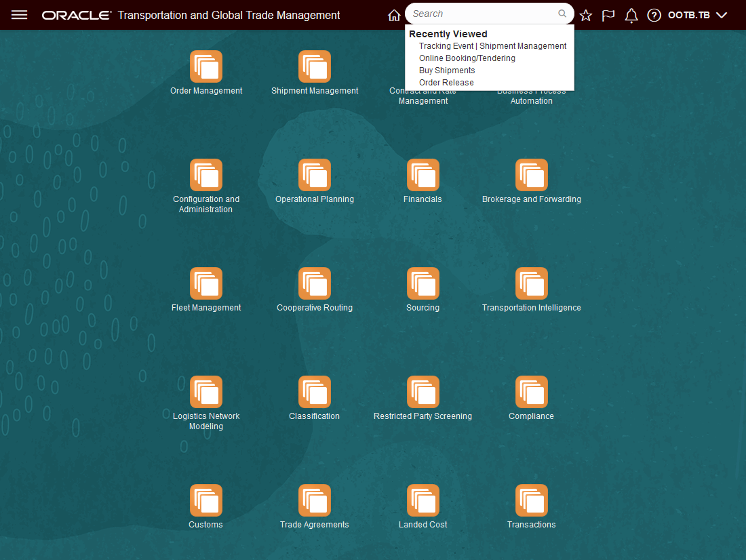Open Fleet Management folder icon
The image size is (746, 560).
tap(206, 283)
